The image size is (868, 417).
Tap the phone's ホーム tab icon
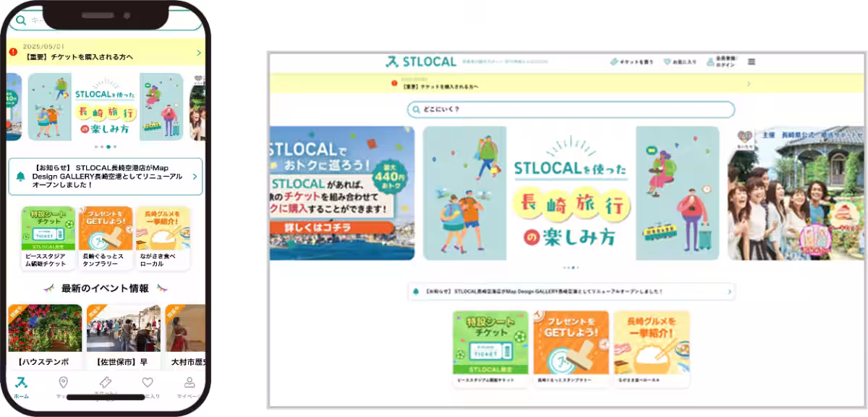click(22, 382)
